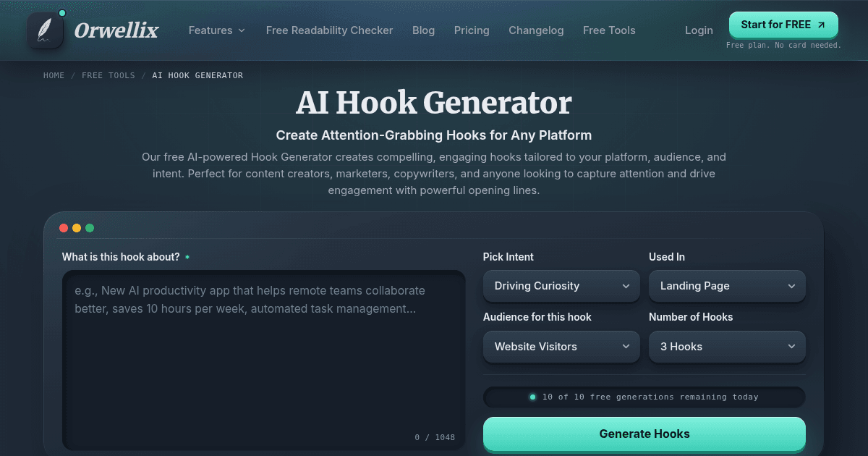
Task: Click the Login link
Action: (x=699, y=30)
